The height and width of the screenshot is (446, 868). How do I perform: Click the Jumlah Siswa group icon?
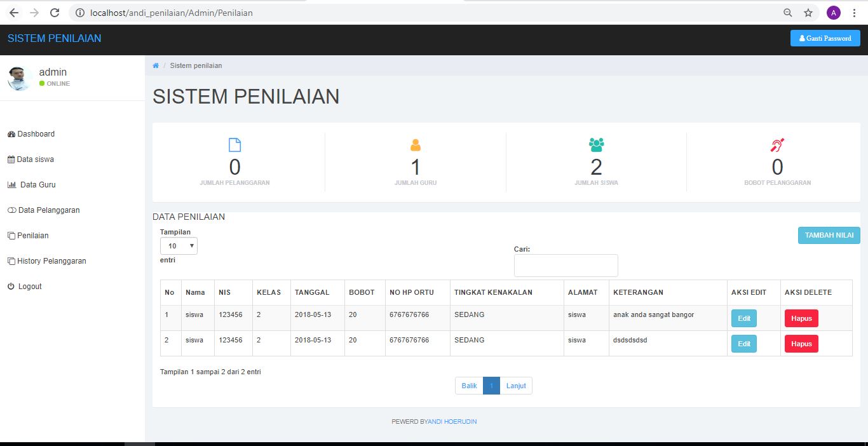[x=596, y=145]
